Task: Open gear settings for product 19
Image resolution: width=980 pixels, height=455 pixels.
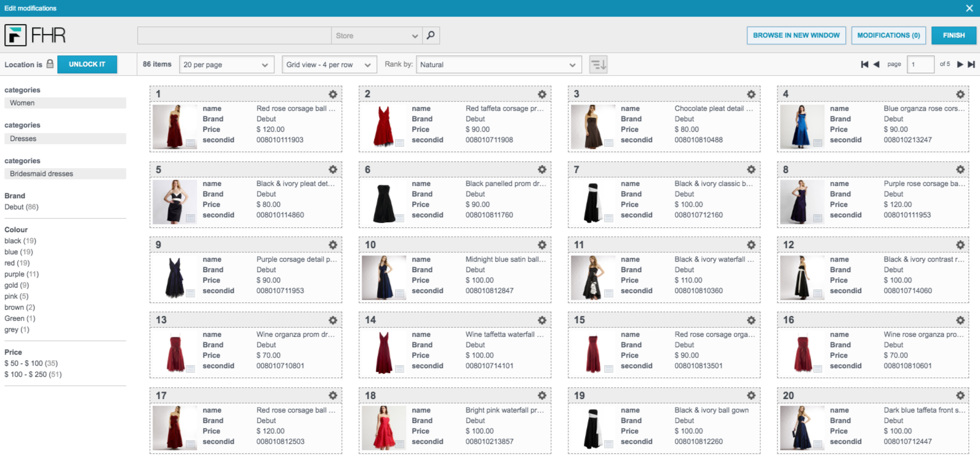Action: coord(751,395)
